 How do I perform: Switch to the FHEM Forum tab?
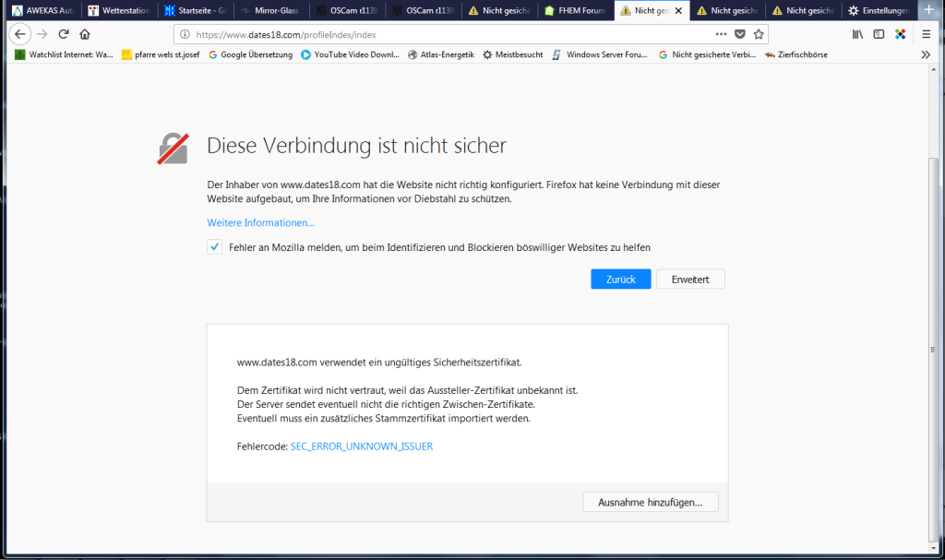574,10
